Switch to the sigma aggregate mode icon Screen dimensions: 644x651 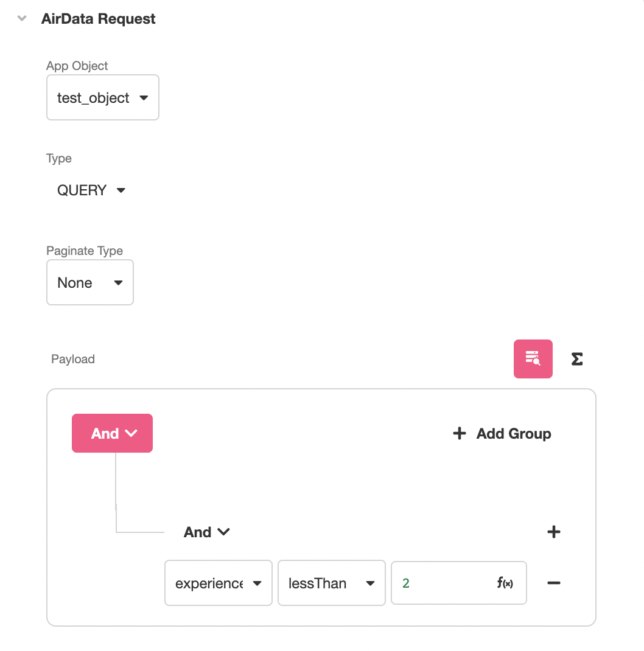point(576,359)
